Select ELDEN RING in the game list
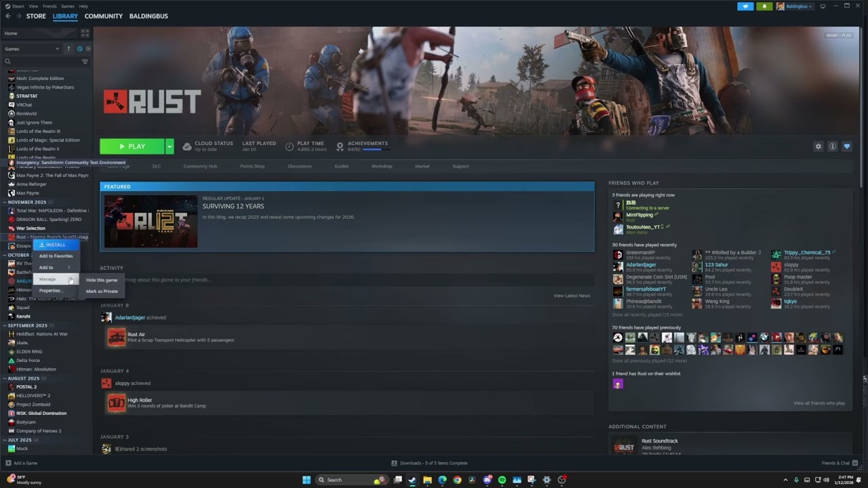 coord(29,352)
